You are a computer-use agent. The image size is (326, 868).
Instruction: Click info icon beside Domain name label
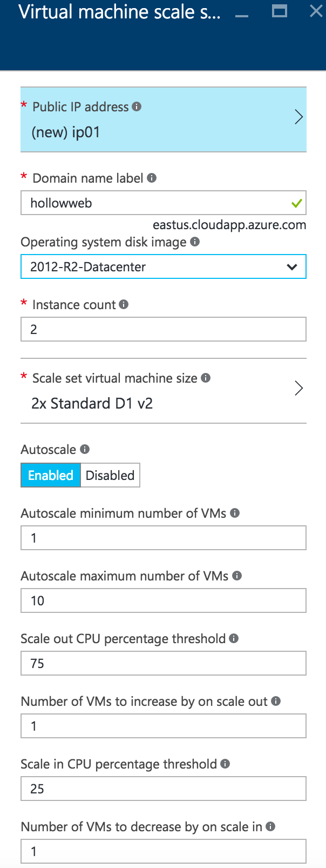[x=152, y=178]
